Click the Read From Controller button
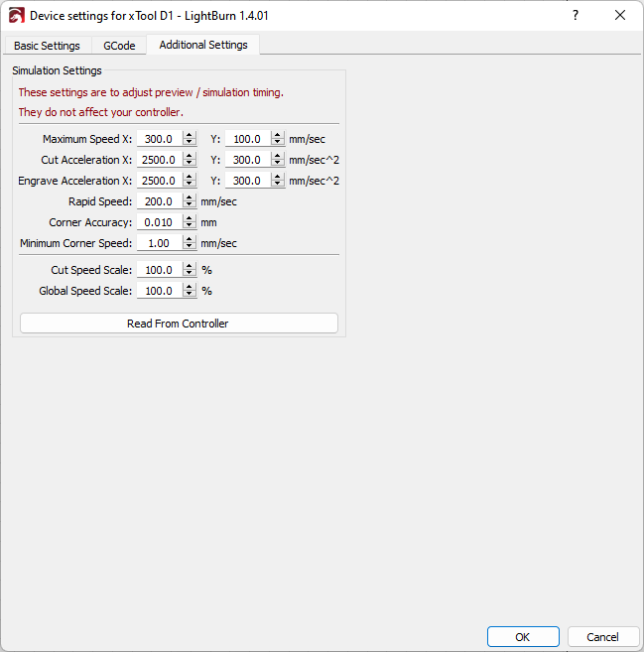This screenshot has height=652, width=644. tap(179, 324)
